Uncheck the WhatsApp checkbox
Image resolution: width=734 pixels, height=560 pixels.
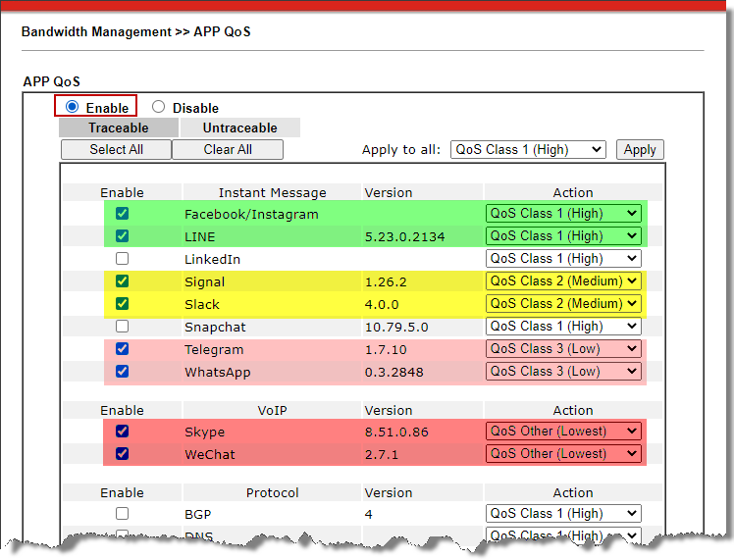[x=123, y=371]
